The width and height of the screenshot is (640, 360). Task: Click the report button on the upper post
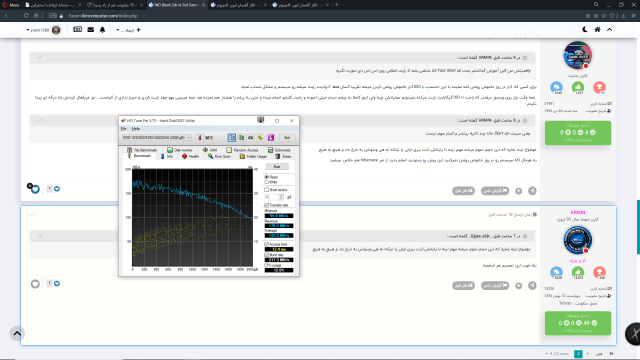tap(495, 191)
